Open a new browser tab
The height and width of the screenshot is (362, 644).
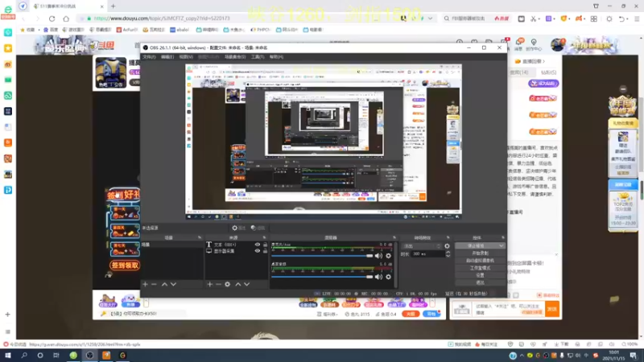113,6
